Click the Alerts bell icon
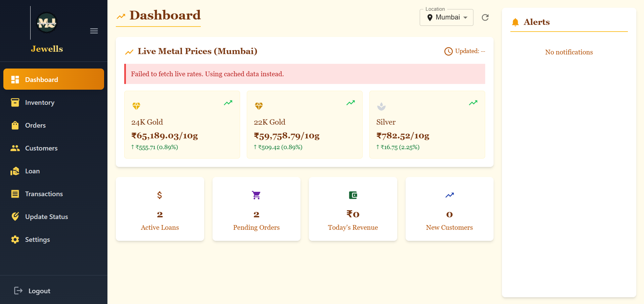The width and height of the screenshot is (644, 304). pyautogui.click(x=515, y=23)
